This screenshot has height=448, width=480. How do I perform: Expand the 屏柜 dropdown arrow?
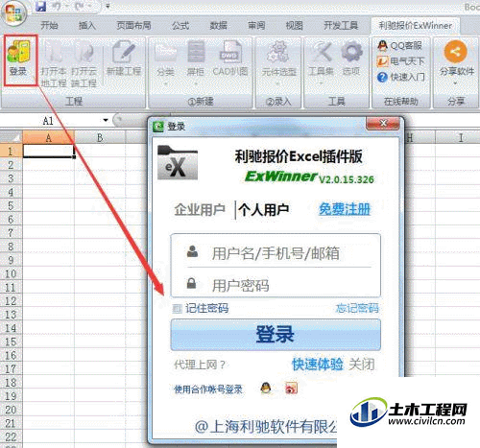pos(196,84)
